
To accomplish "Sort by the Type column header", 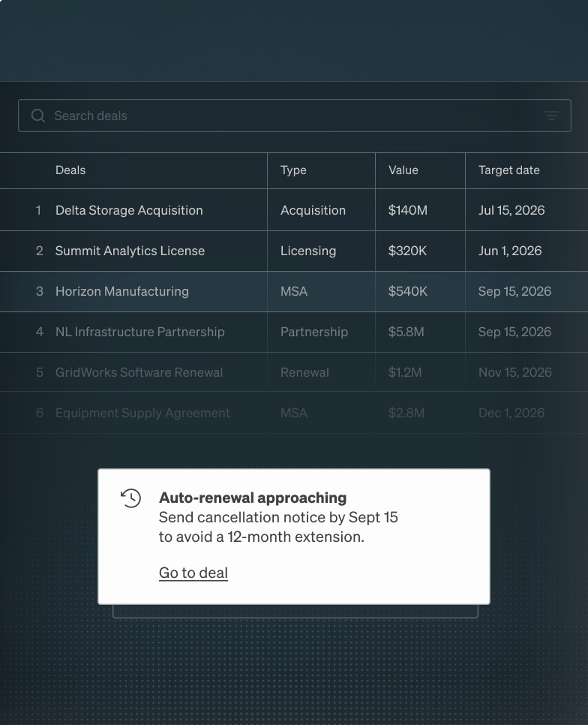I will point(293,170).
